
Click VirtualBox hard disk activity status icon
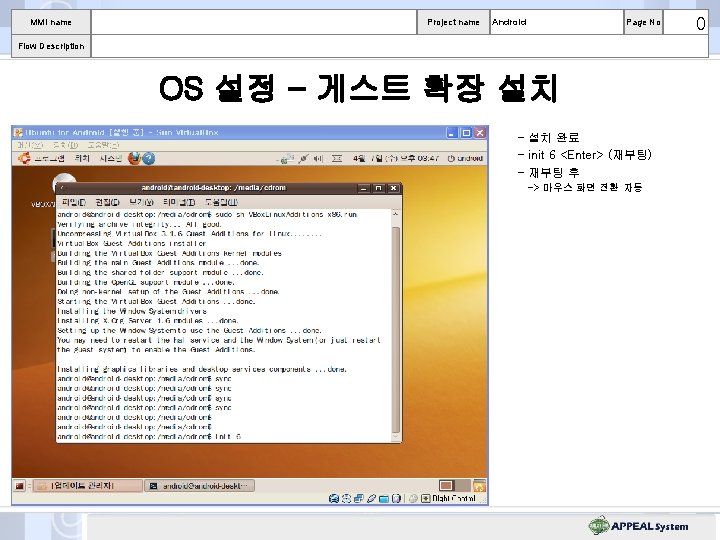tap(334, 499)
